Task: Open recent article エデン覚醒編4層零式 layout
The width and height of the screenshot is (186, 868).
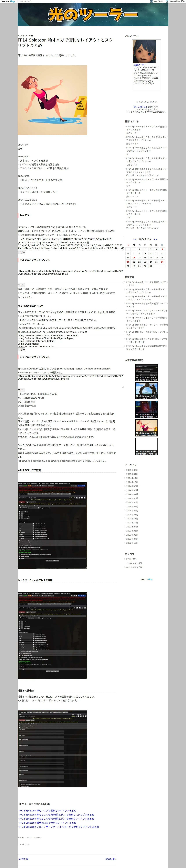Action: pyautogui.click(x=147, y=347)
